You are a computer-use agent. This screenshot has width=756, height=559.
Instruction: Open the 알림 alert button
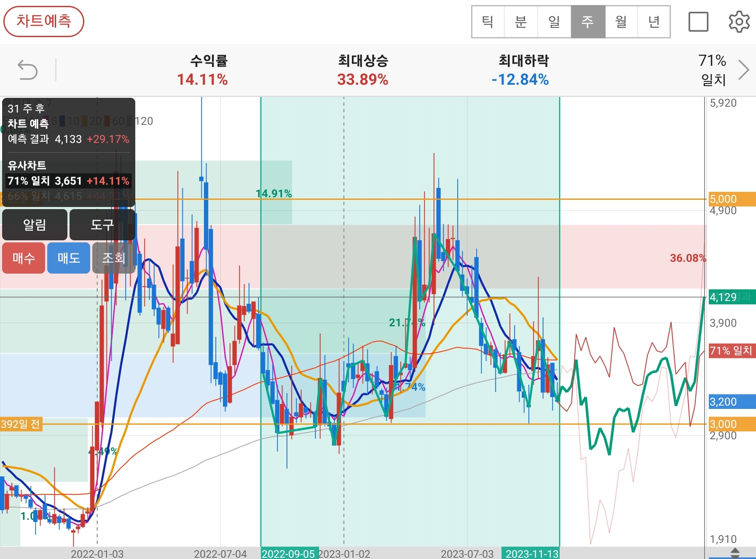(35, 225)
